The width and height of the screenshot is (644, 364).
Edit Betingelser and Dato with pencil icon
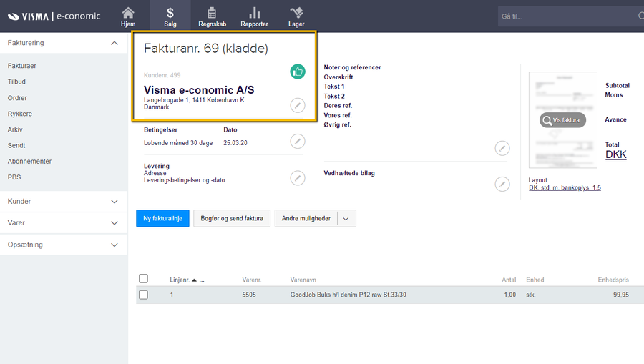pyautogui.click(x=298, y=141)
